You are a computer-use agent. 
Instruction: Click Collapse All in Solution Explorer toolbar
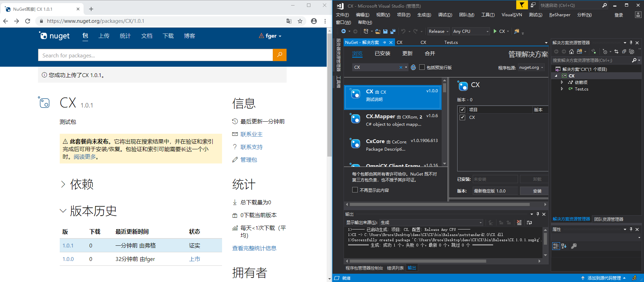(x=624, y=51)
